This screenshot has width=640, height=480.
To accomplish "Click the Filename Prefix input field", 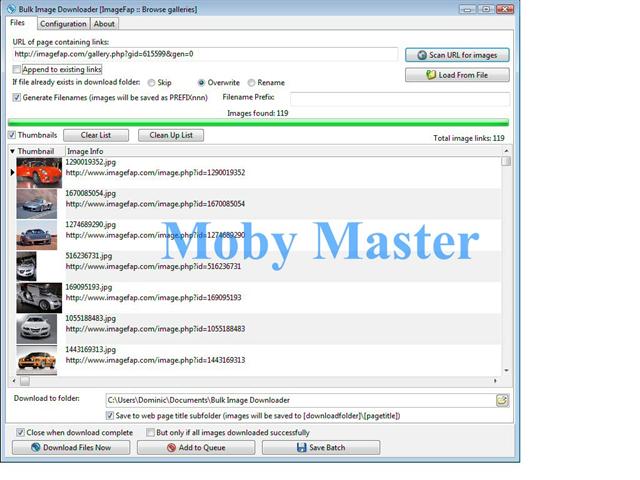I will click(400, 98).
